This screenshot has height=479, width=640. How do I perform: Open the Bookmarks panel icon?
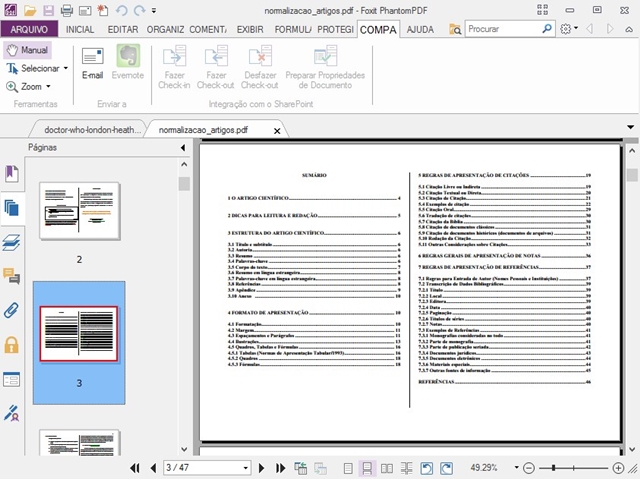click(12, 174)
